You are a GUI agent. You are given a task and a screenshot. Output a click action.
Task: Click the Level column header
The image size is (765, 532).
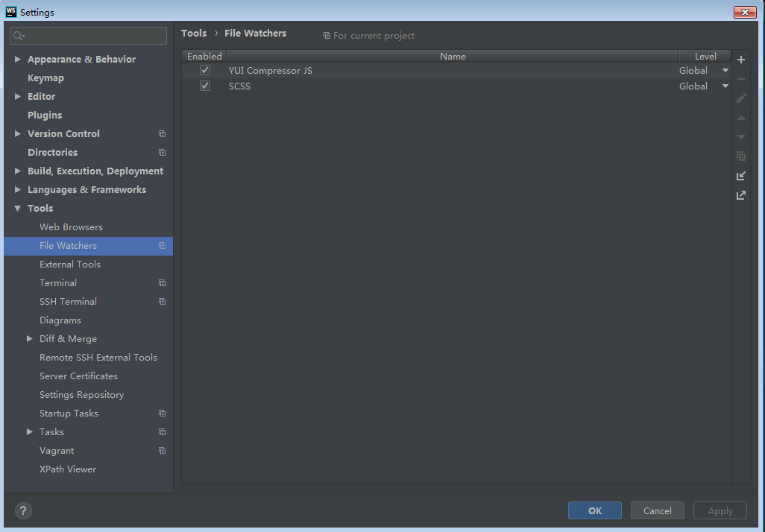(x=705, y=56)
